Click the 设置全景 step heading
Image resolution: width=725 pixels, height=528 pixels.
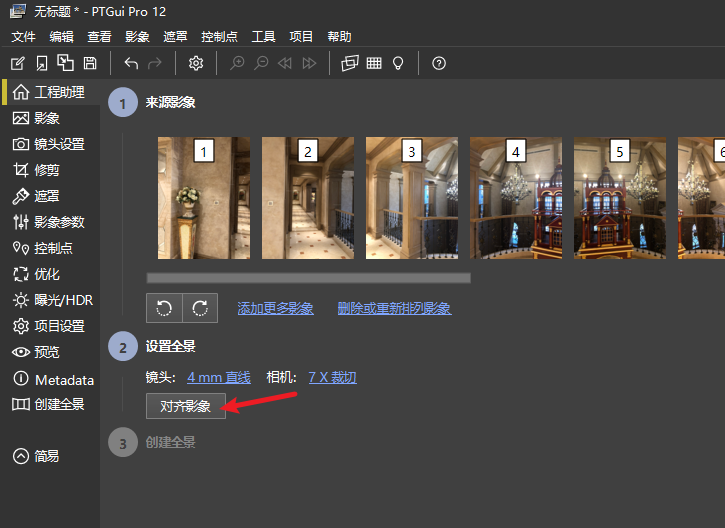point(170,346)
